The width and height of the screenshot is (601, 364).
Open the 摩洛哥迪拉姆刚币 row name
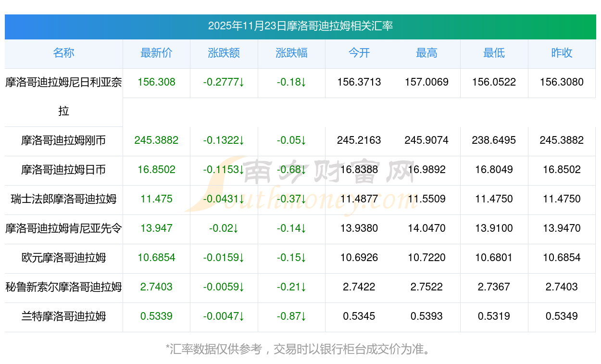63,140
